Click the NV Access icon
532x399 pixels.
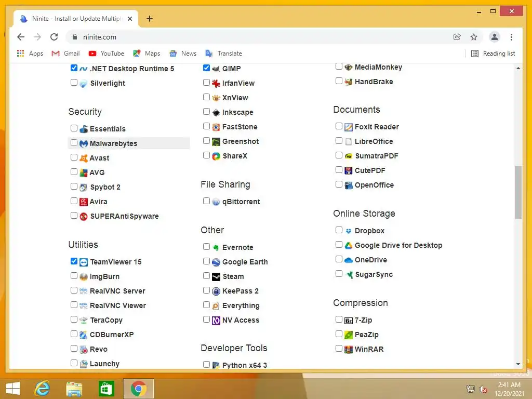pos(216,320)
